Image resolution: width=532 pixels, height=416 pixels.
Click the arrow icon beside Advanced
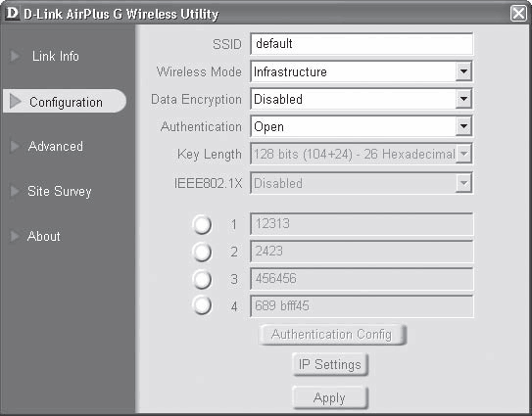[15, 146]
